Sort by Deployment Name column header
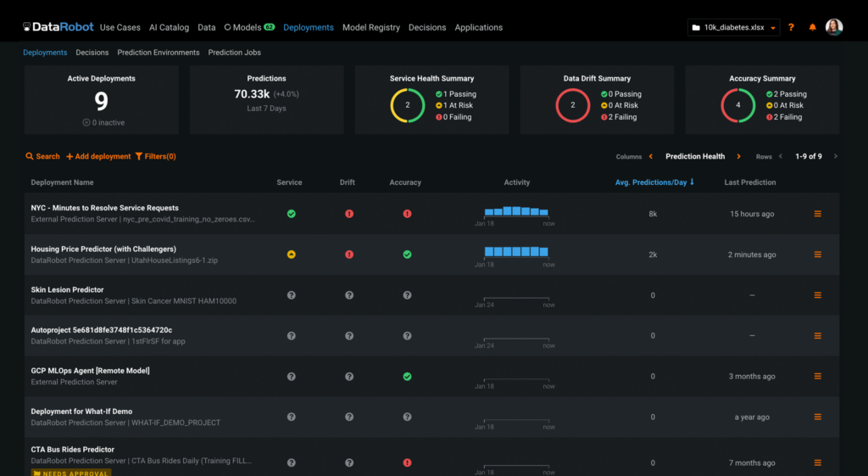The width and height of the screenshot is (868, 476). 62,182
